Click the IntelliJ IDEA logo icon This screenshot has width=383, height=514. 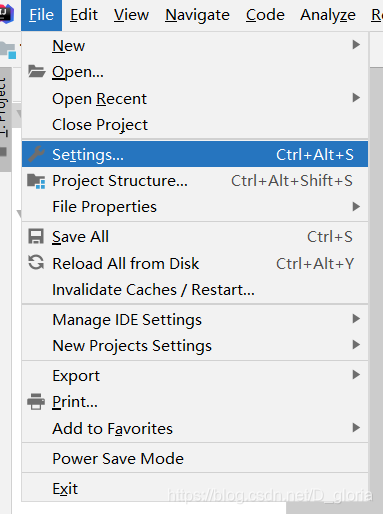tap(7, 14)
